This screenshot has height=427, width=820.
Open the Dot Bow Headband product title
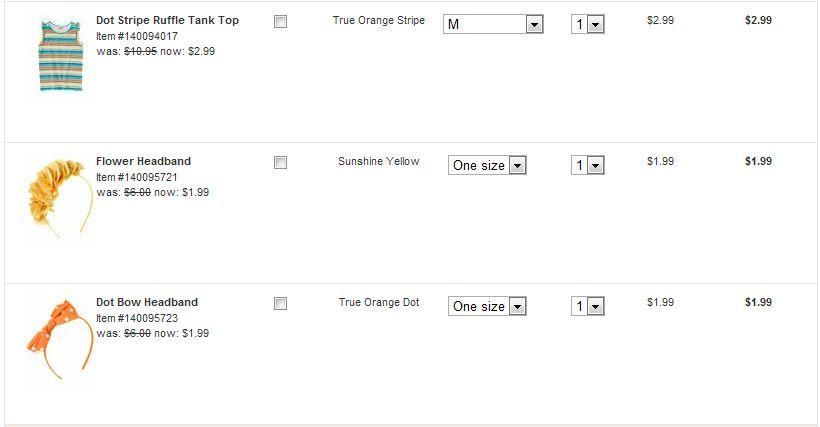click(147, 302)
